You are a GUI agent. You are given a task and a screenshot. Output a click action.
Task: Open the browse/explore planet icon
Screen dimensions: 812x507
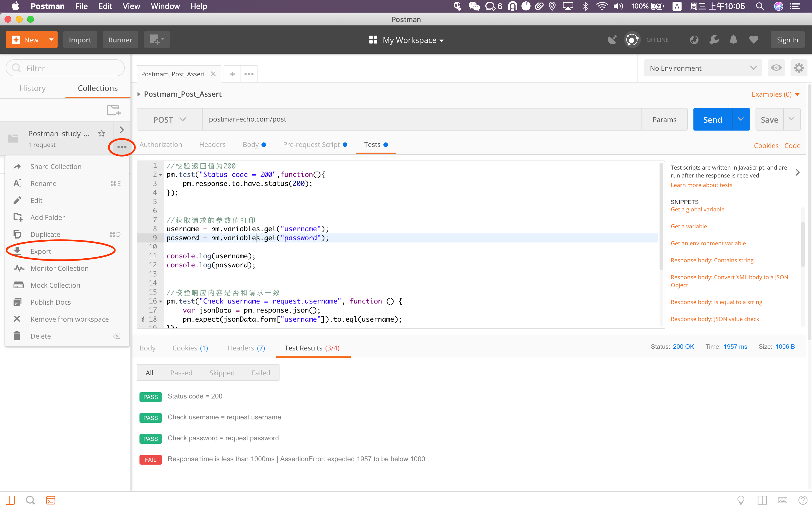point(694,40)
